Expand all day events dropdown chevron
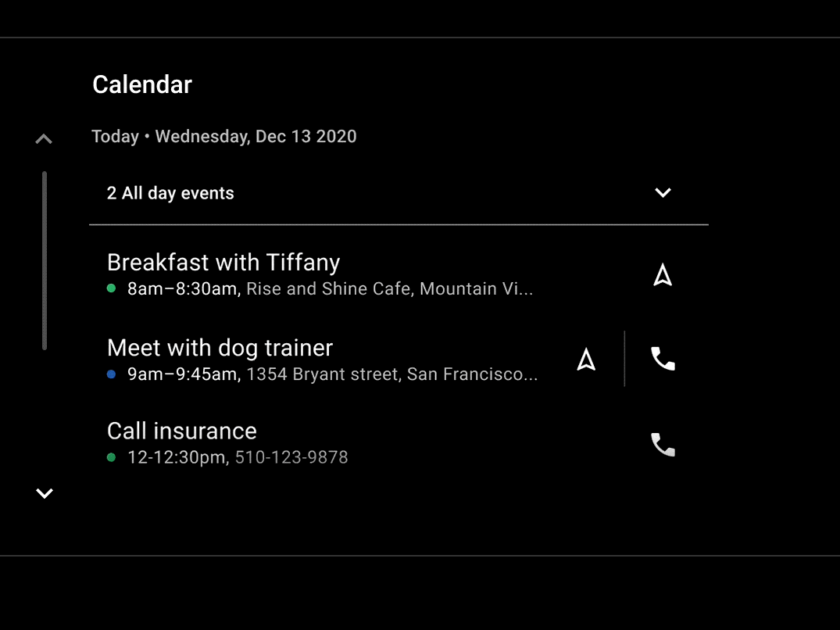The image size is (840, 630). [663, 193]
